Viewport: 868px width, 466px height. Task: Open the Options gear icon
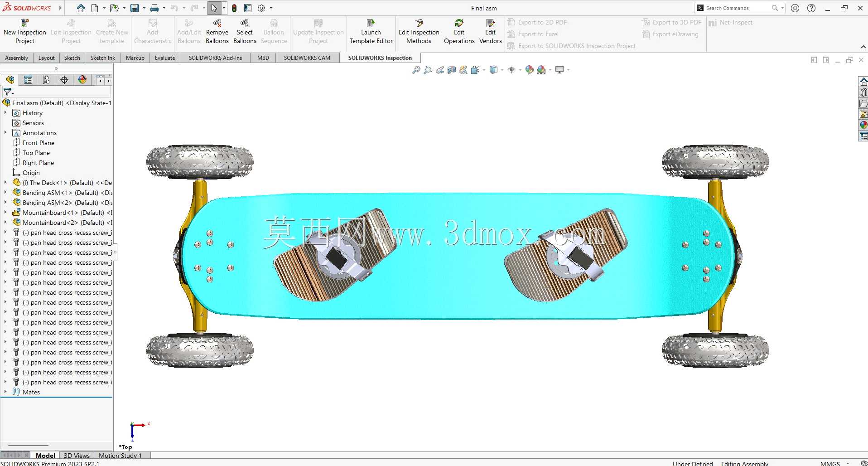point(261,8)
